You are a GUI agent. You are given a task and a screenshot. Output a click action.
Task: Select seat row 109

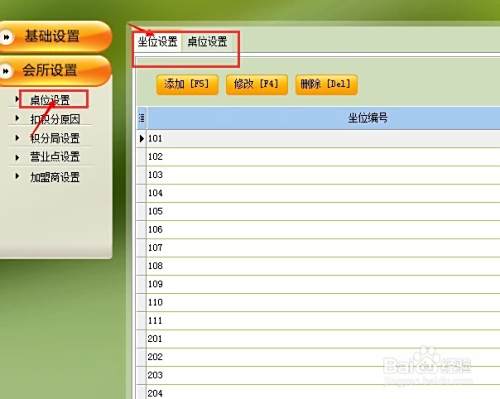(x=318, y=284)
